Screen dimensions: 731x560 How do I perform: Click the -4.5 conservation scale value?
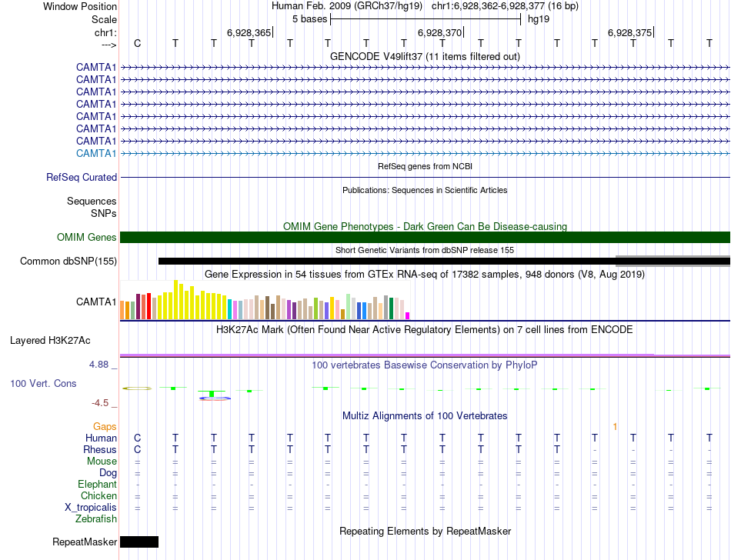[x=100, y=403]
